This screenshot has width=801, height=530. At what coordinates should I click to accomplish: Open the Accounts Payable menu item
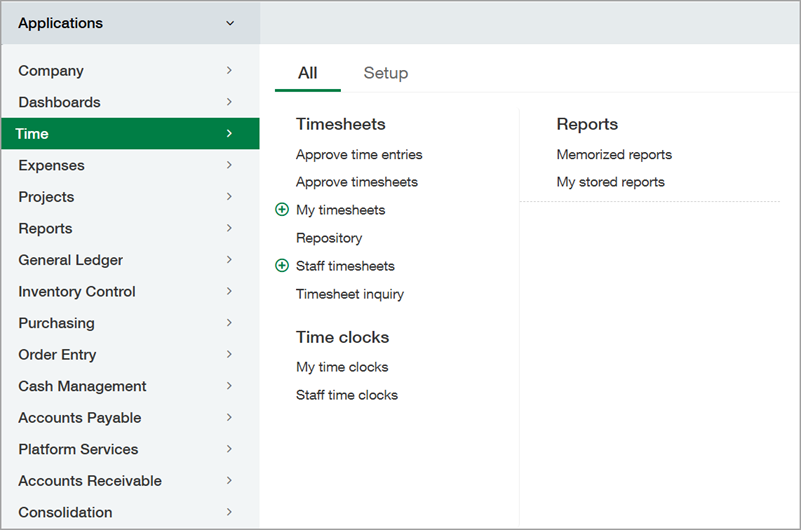[80, 418]
